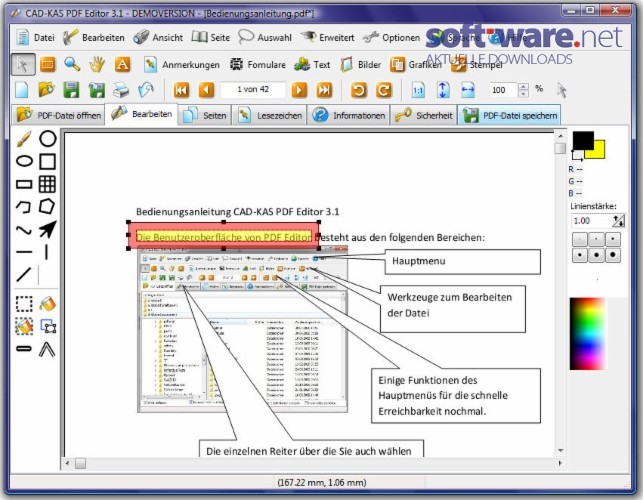Click the magnifier zoom tool
The width and height of the screenshot is (643, 500).
(72, 64)
